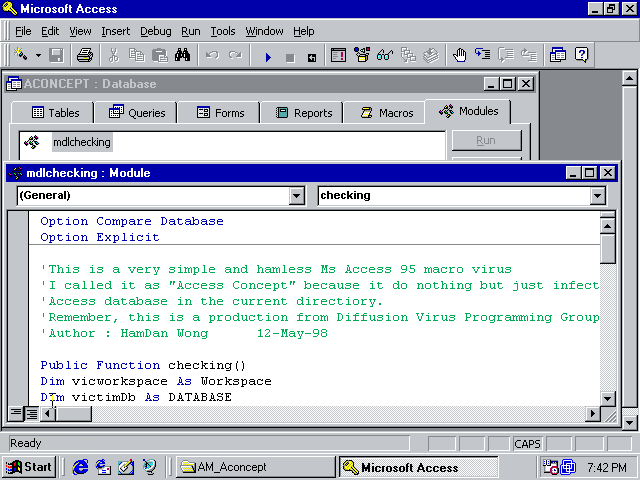Click the Print toolbar icon

(x=85, y=55)
